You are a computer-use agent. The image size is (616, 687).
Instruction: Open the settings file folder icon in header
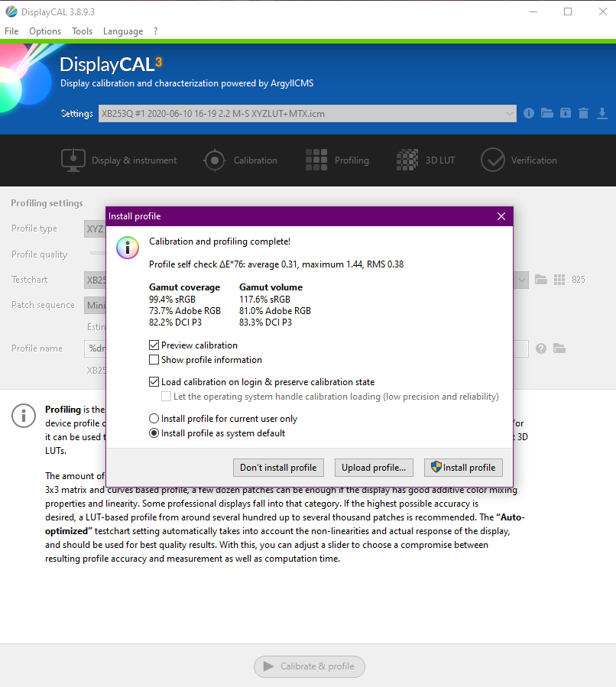click(x=547, y=113)
